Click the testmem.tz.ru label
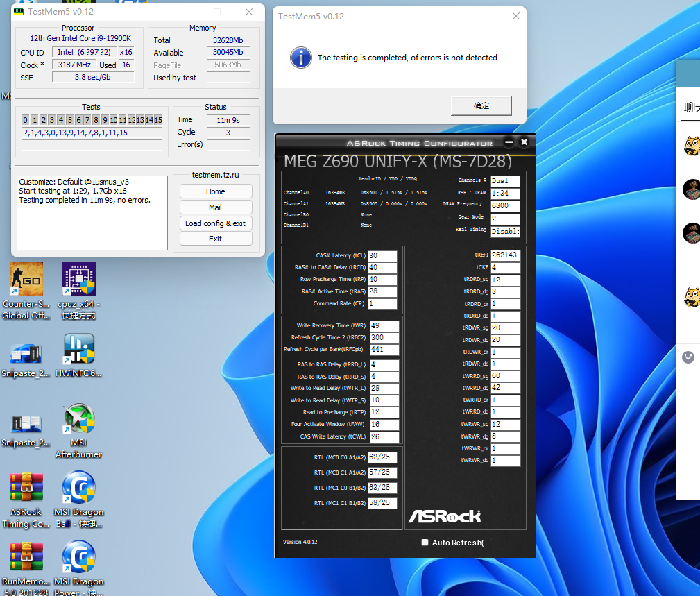 pos(216,175)
